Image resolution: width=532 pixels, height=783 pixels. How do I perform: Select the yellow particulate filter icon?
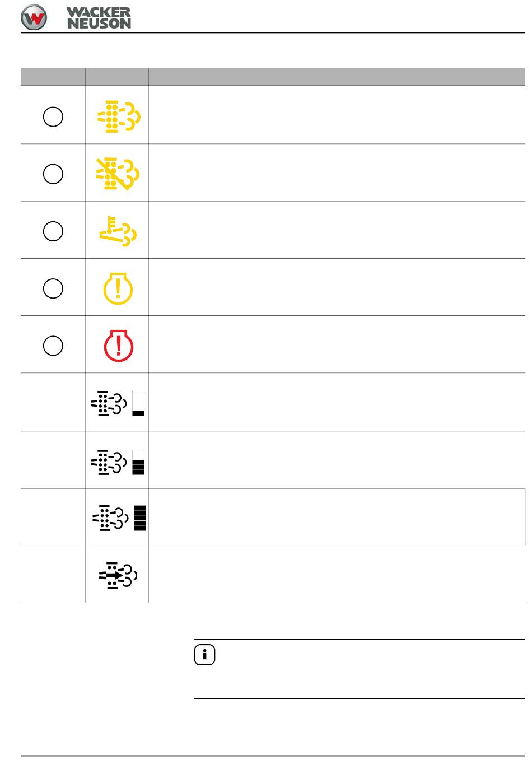coord(119,116)
